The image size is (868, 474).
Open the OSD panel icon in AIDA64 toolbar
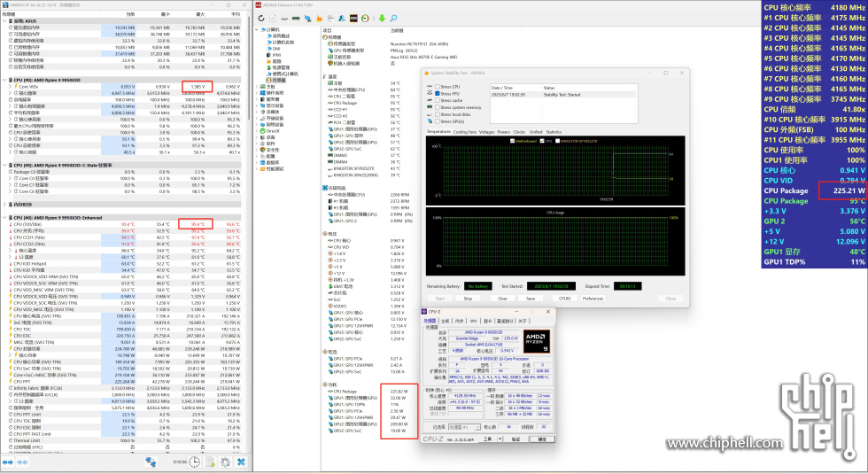(x=353, y=19)
